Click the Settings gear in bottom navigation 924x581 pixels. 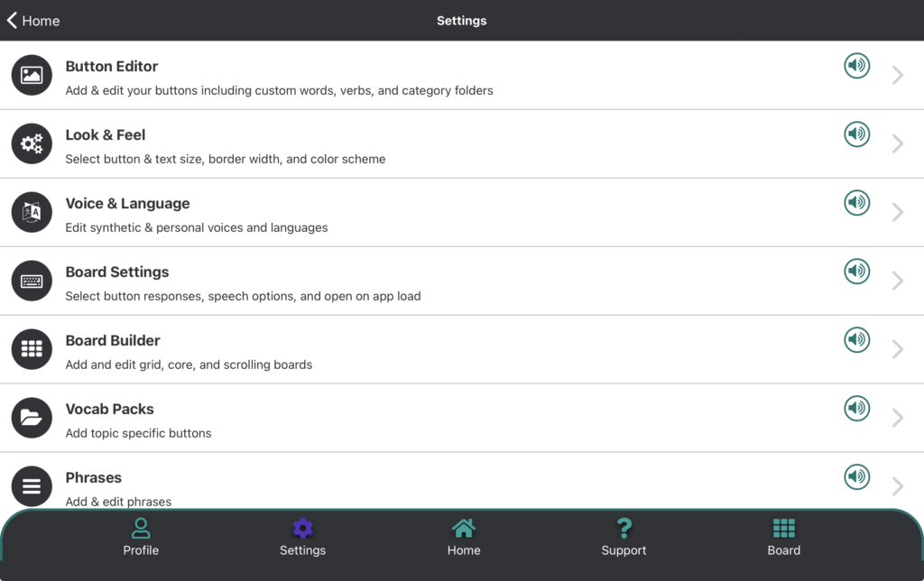[x=302, y=538]
